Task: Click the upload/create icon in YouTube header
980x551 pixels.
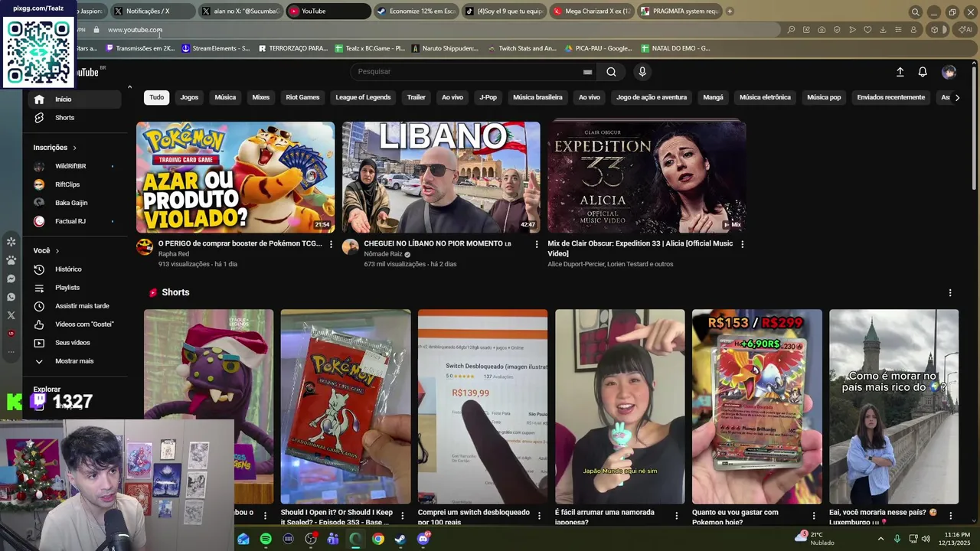Action: (900, 72)
